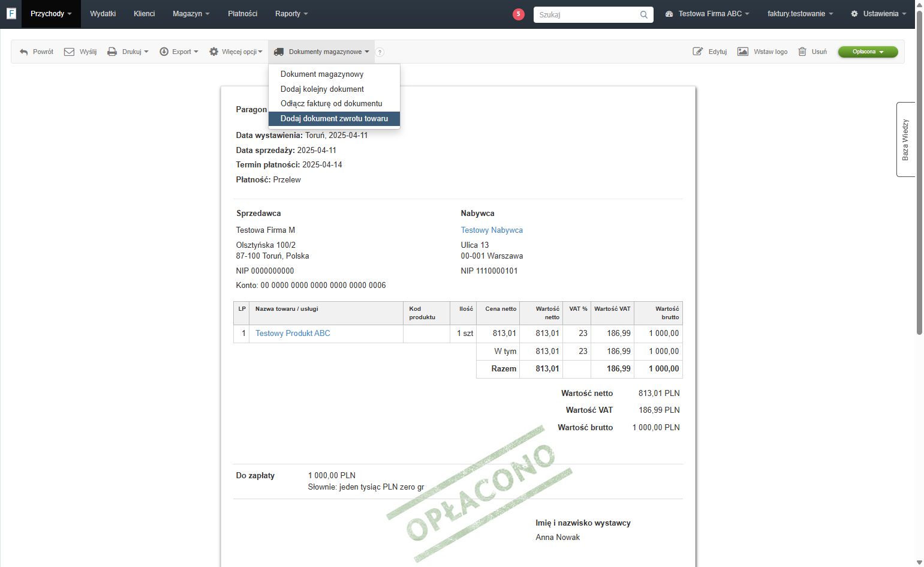924x567 pixels.
Task: Open the Baza Wiedzy side tab
Action: click(x=905, y=139)
